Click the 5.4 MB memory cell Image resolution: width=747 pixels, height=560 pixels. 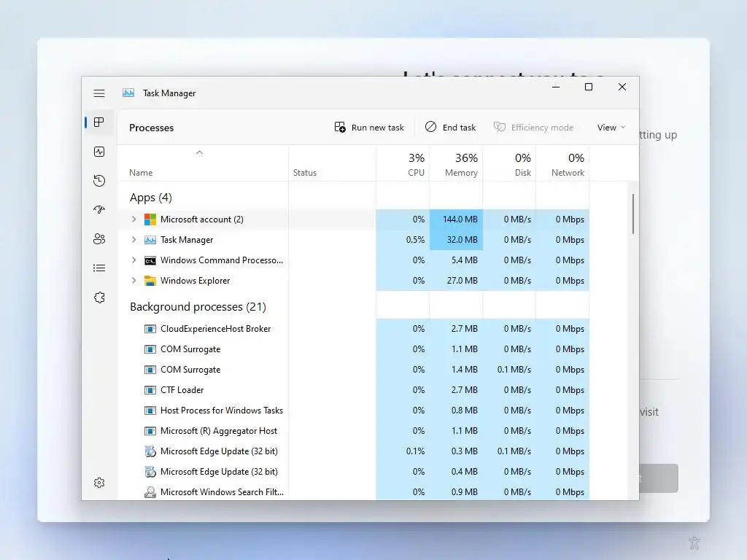(456, 260)
